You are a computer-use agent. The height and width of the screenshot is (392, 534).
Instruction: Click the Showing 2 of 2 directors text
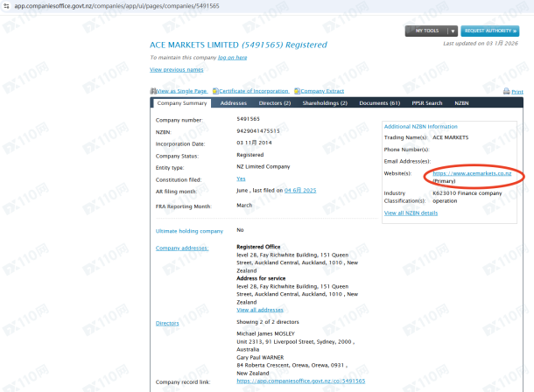point(268,322)
